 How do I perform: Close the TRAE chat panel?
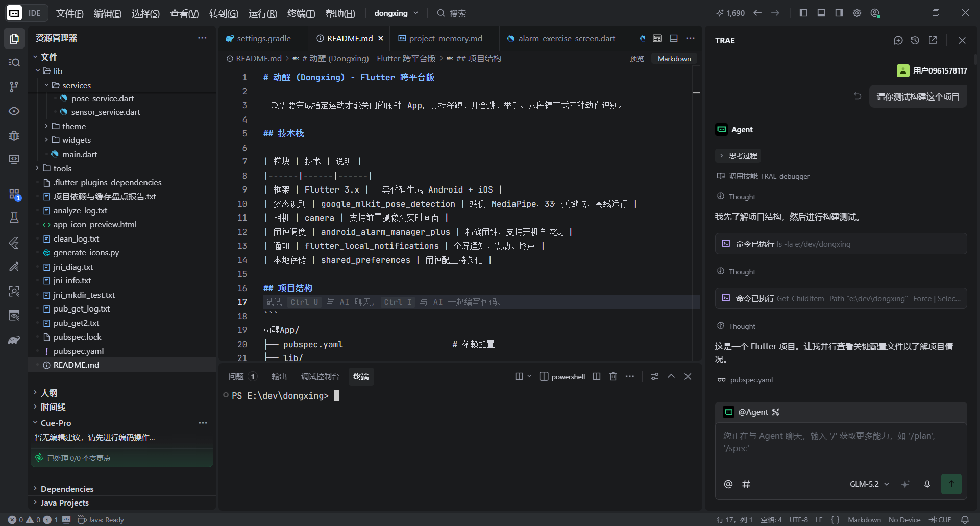click(x=962, y=40)
